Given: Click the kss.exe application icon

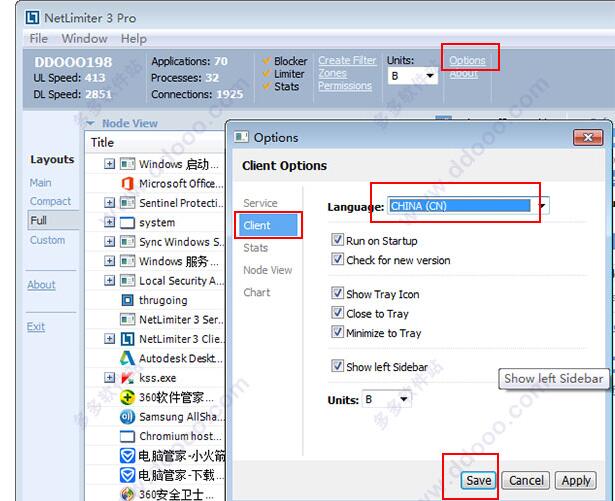Looking at the screenshot, I should (127, 378).
